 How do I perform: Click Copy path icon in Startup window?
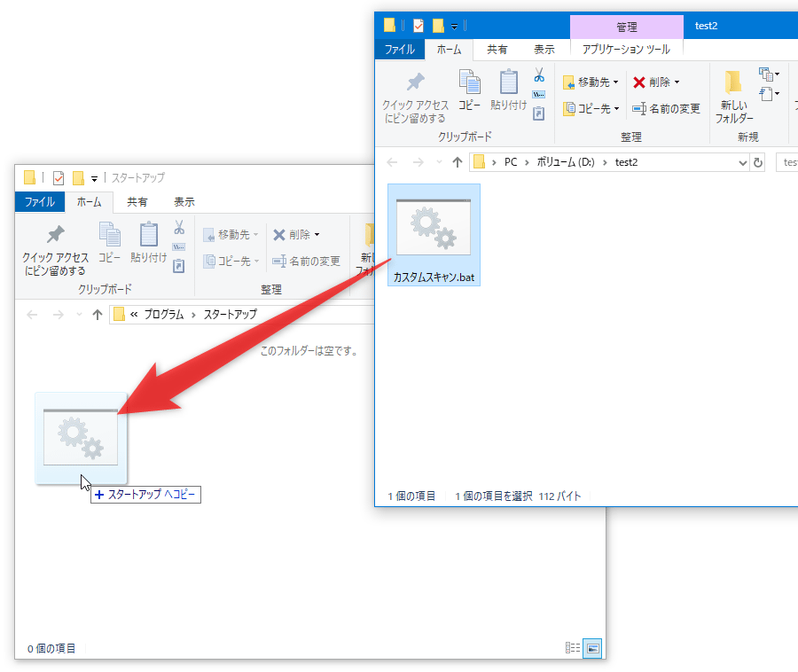(179, 246)
